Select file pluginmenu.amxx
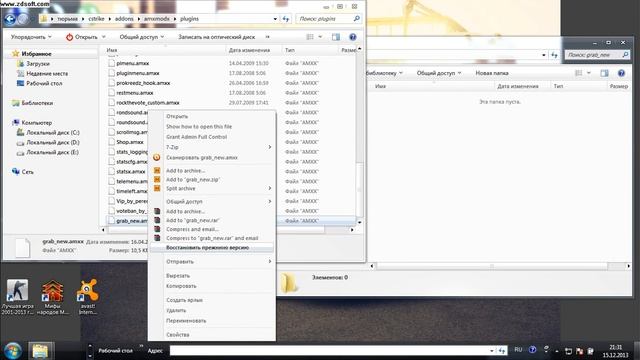The image size is (640, 360). click(x=138, y=73)
